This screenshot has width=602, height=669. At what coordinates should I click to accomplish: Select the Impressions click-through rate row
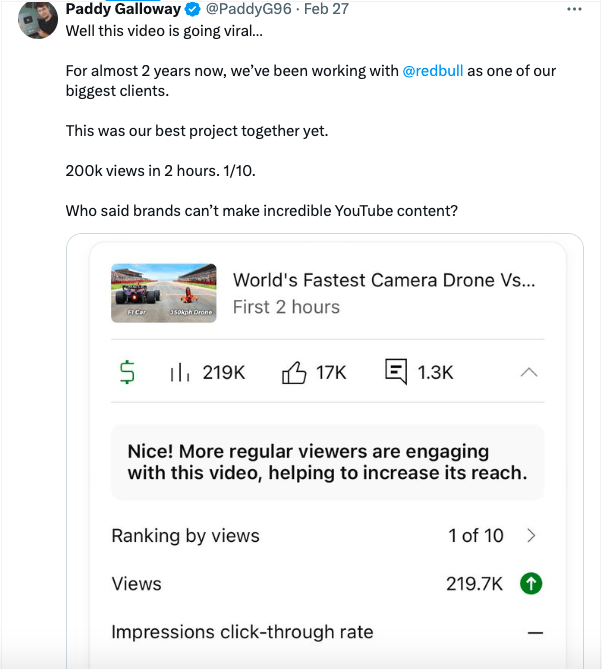click(300, 632)
